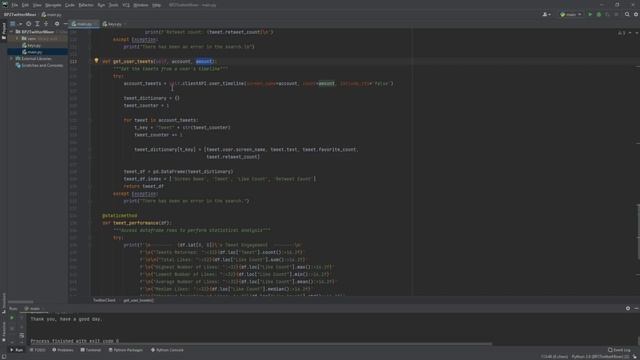
Task: Open the Refactor menu
Action: (x=86, y=5)
